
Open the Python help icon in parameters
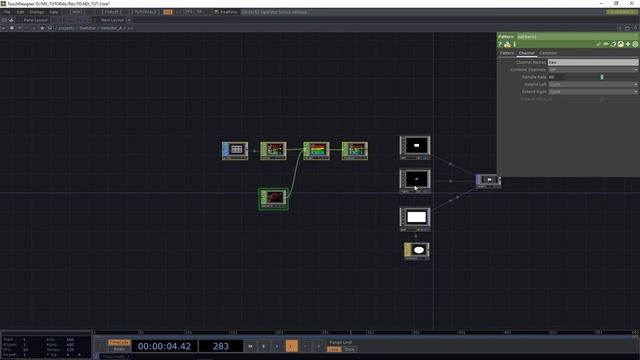pyautogui.click(x=507, y=44)
